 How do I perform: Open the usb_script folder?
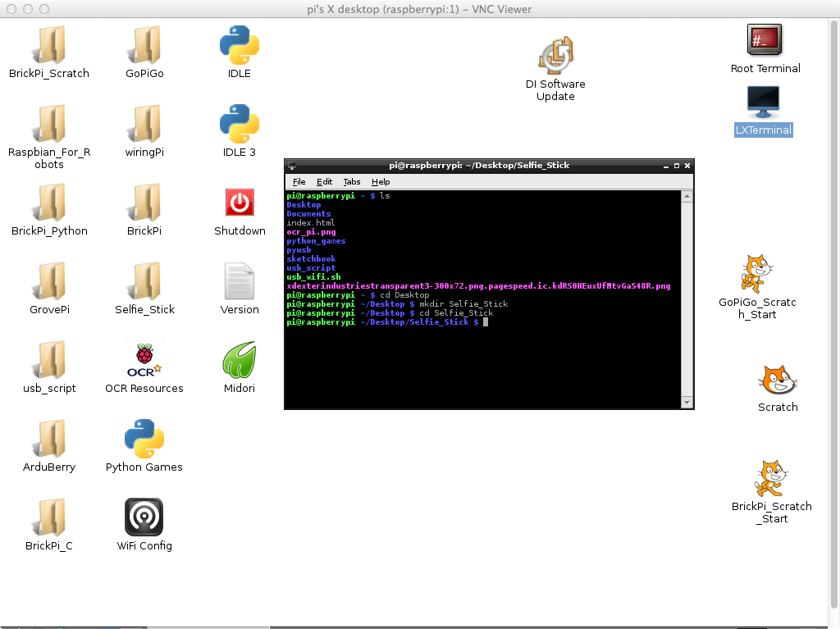click(49, 360)
